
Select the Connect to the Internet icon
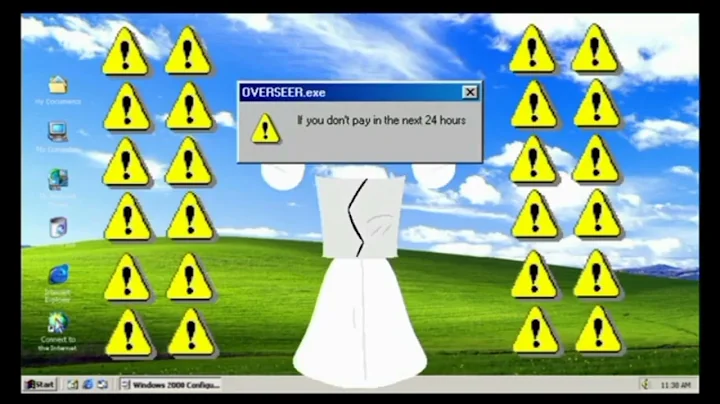pyautogui.click(x=58, y=323)
